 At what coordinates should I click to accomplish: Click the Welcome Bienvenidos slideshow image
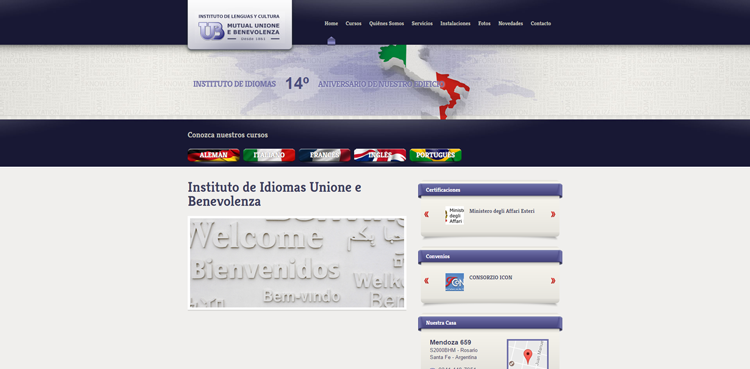[297, 263]
